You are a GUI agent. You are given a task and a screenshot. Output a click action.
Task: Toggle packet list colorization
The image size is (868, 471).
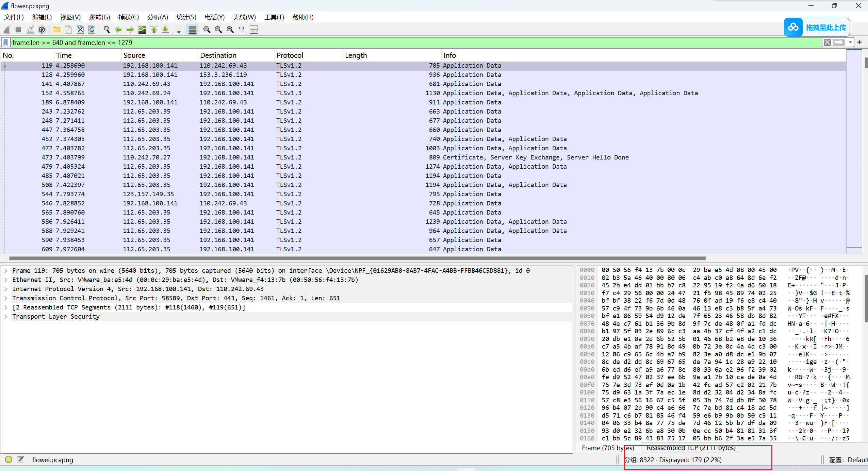pyautogui.click(x=193, y=30)
